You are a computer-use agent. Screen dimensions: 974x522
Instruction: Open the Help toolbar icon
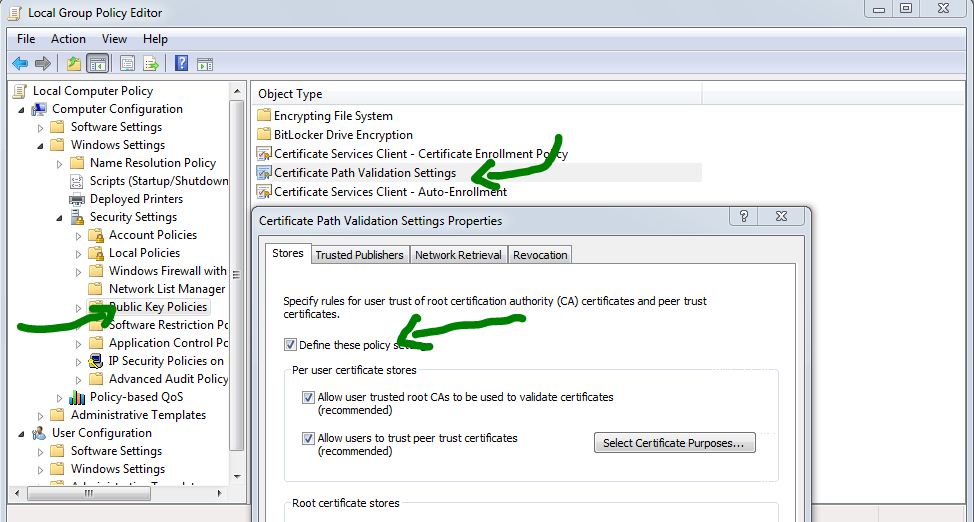click(181, 63)
